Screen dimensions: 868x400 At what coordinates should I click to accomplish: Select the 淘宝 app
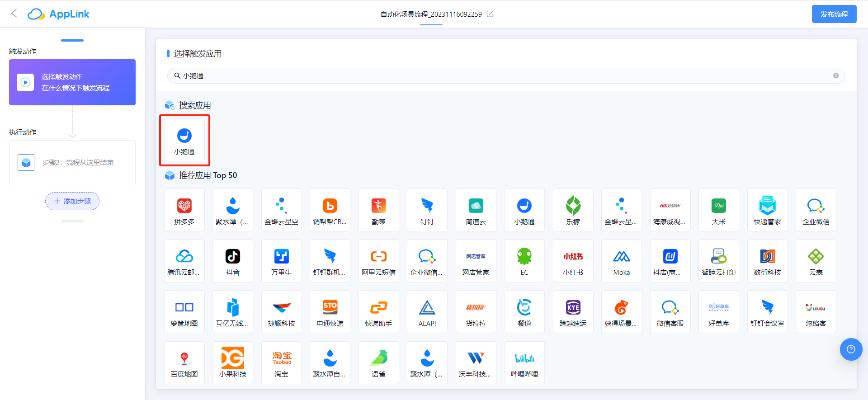point(282,363)
